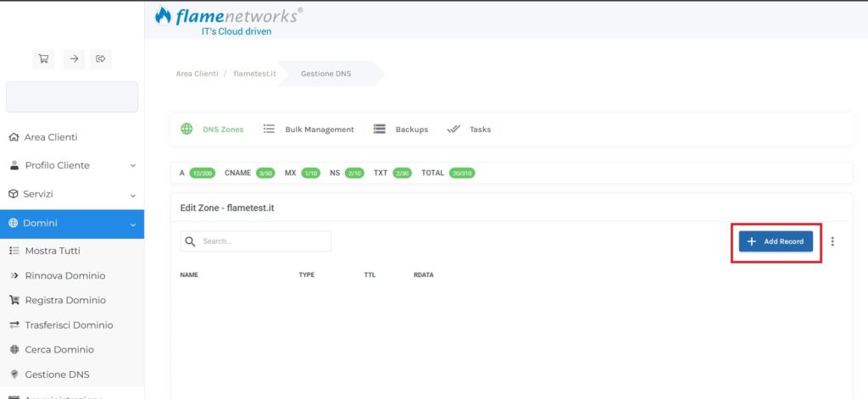Click the flametest.it breadcrumb link

pos(254,74)
